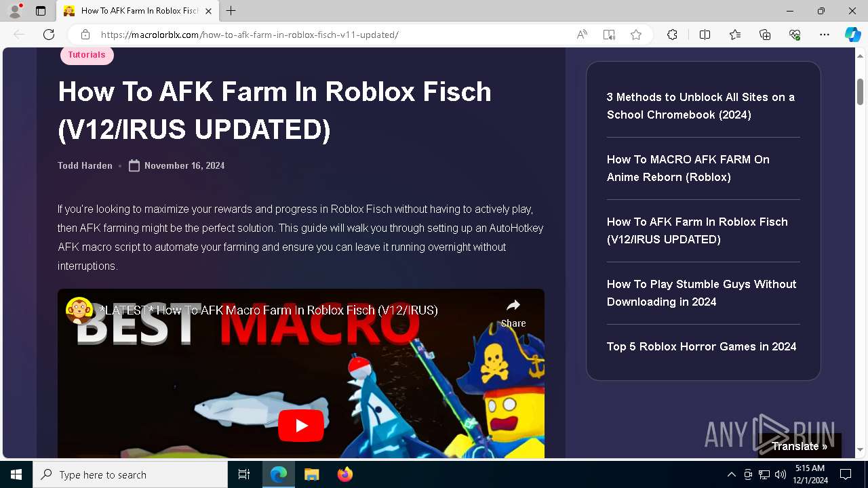This screenshot has height=488, width=868.
Task: Open the Read aloud icon
Action: pos(582,35)
